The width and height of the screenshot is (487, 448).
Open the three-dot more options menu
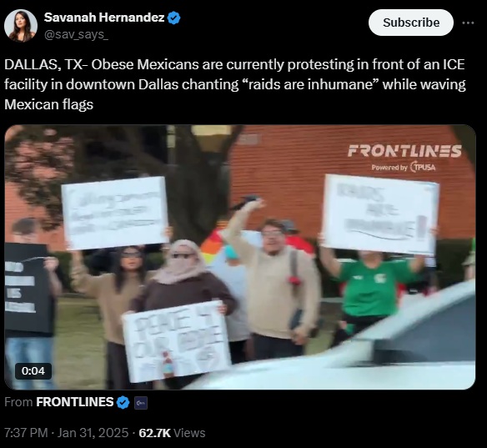468,23
